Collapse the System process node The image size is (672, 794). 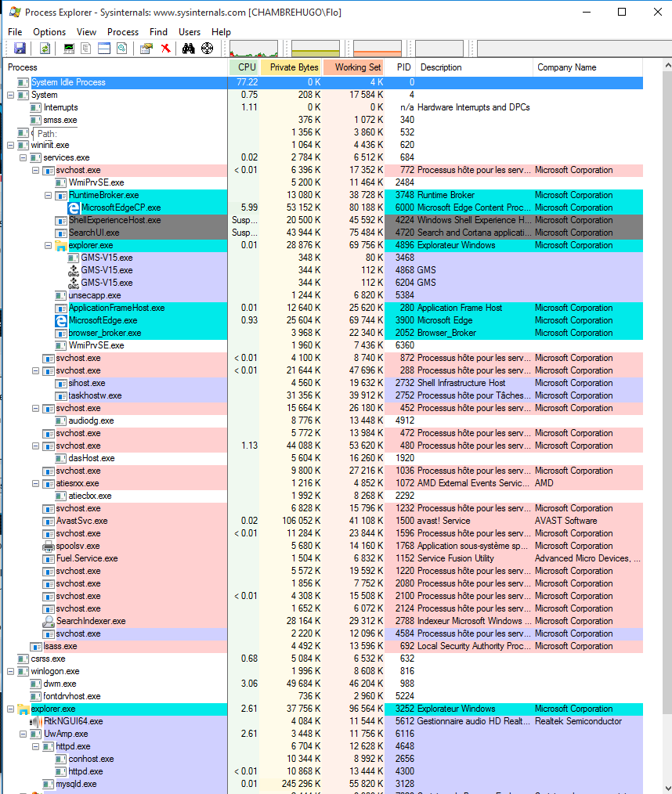coord(11,96)
